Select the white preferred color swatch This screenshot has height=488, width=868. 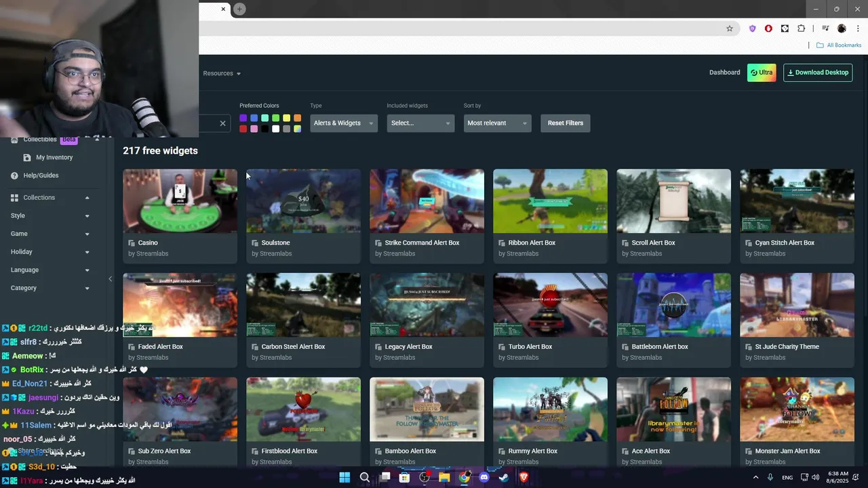[x=275, y=129]
